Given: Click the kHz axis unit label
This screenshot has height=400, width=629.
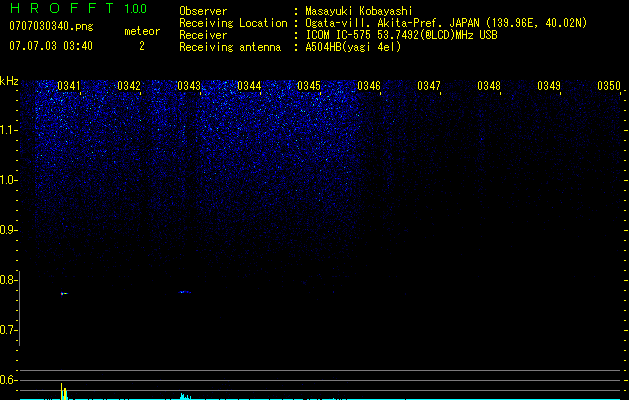Looking at the screenshot, I should pos(9,81).
